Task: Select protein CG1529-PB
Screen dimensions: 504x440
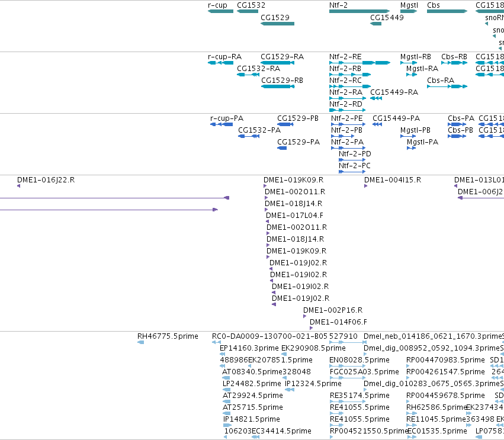Action: pos(285,124)
